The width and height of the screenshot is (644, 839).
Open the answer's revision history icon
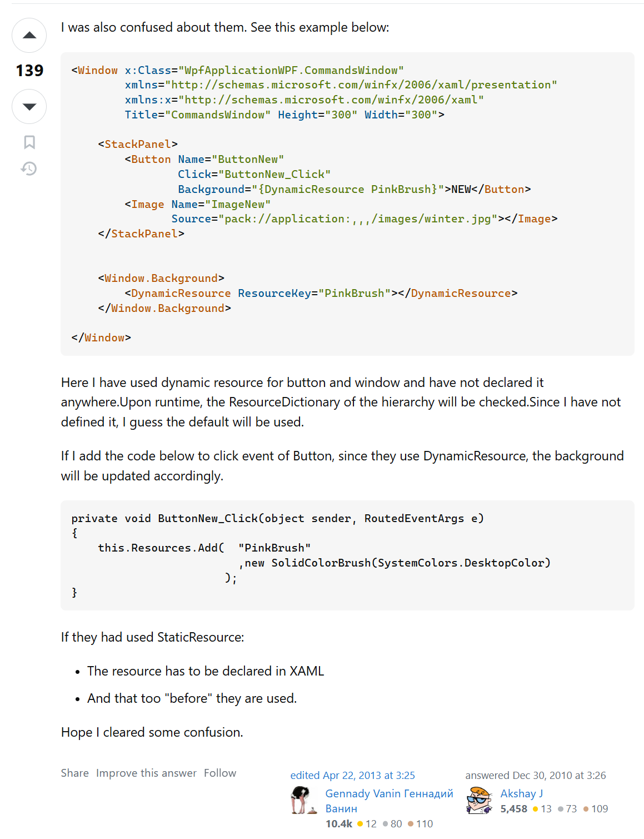[x=29, y=168]
